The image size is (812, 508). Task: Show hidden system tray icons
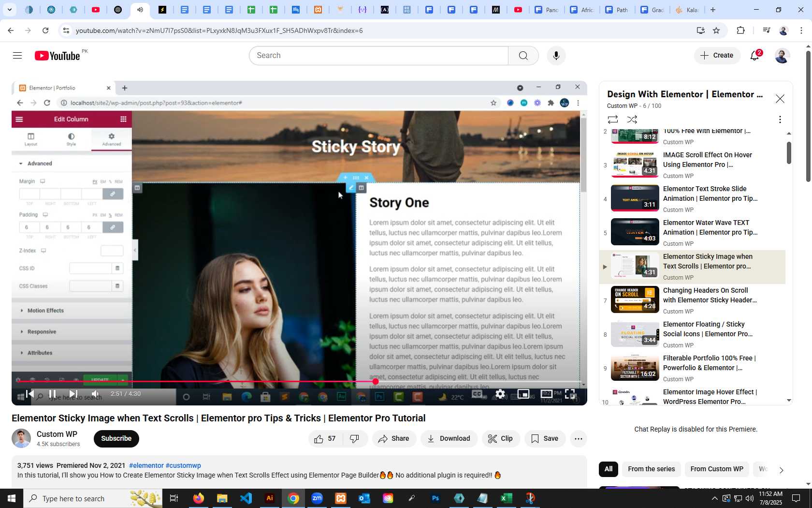[x=714, y=498]
